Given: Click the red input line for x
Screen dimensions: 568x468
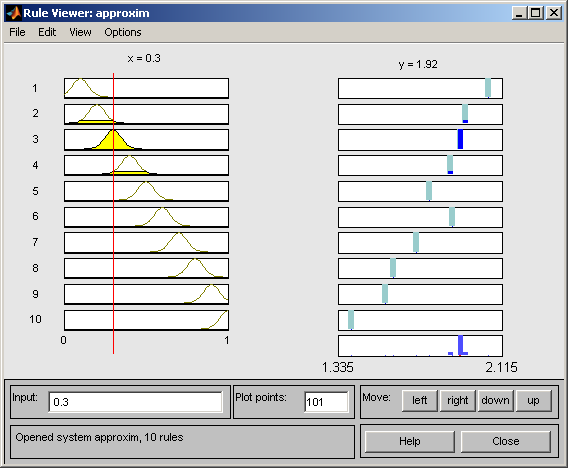Looking at the screenshot, I should click(113, 214).
